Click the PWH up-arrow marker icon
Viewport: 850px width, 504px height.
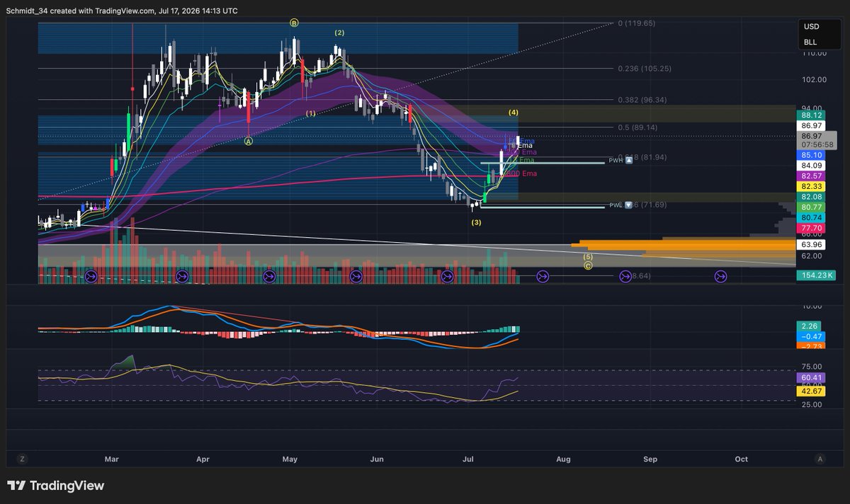629,161
